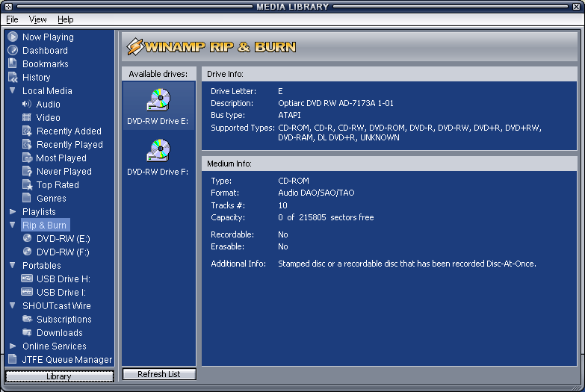
Task: Click the Media Library system menu icon
Action: (x=8, y=6)
